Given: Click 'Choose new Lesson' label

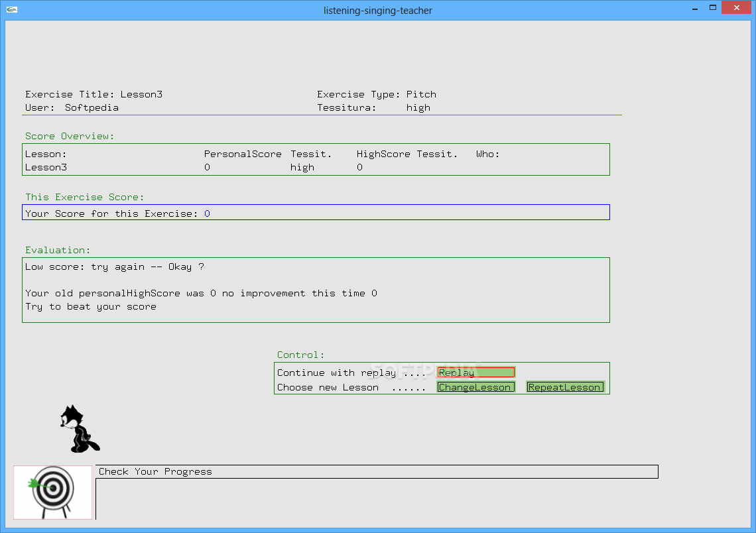Looking at the screenshot, I should [x=328, y=387].
